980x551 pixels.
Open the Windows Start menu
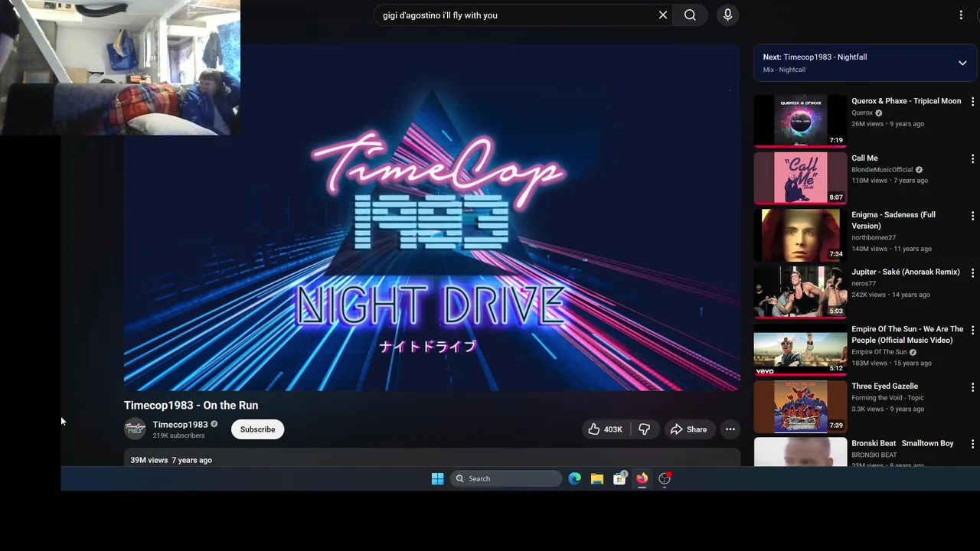tap(437, 479)
